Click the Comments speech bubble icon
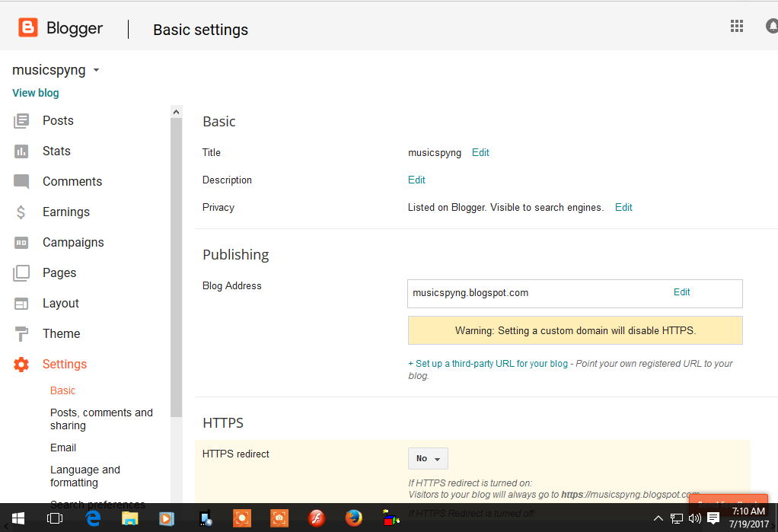778x532 pixels. point(21,182)
